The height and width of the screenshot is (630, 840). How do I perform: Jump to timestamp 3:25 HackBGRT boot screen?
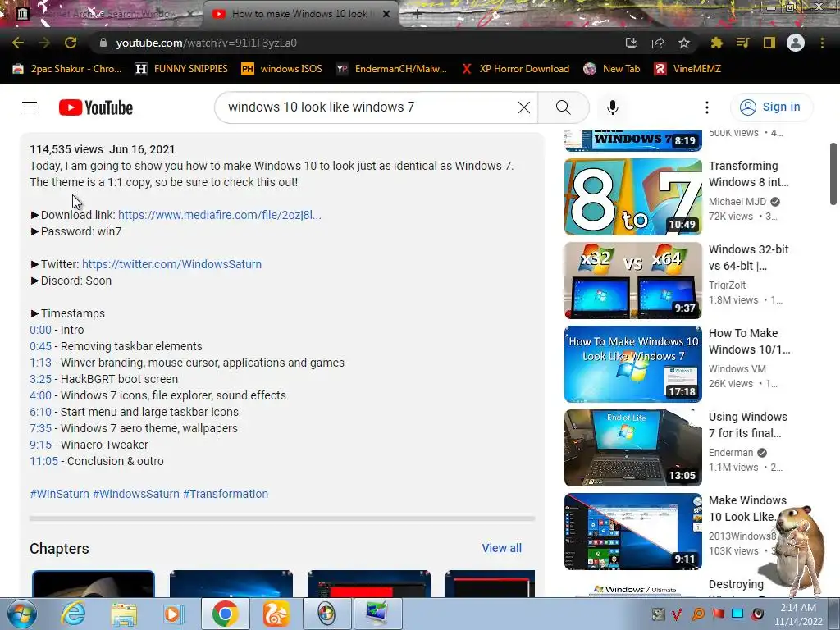click(41, 379)
